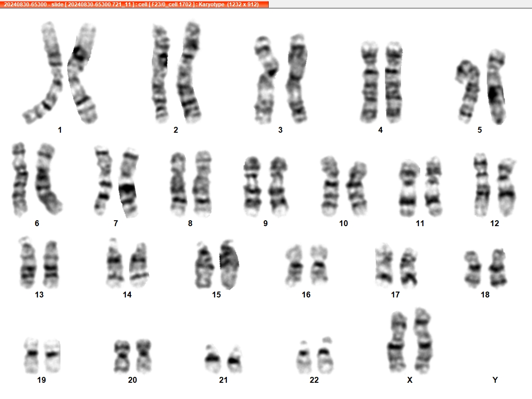This screenshot has width=532, height=399.
Task: Select the right chromosome 22 image
Action: point(325,355)
